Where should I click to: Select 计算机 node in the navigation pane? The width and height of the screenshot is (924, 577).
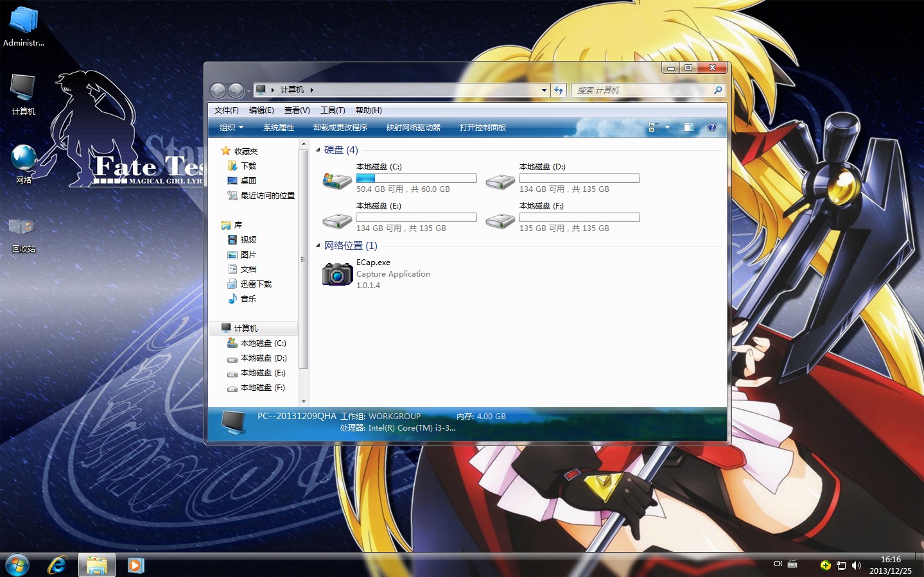[x=253, y=329]
